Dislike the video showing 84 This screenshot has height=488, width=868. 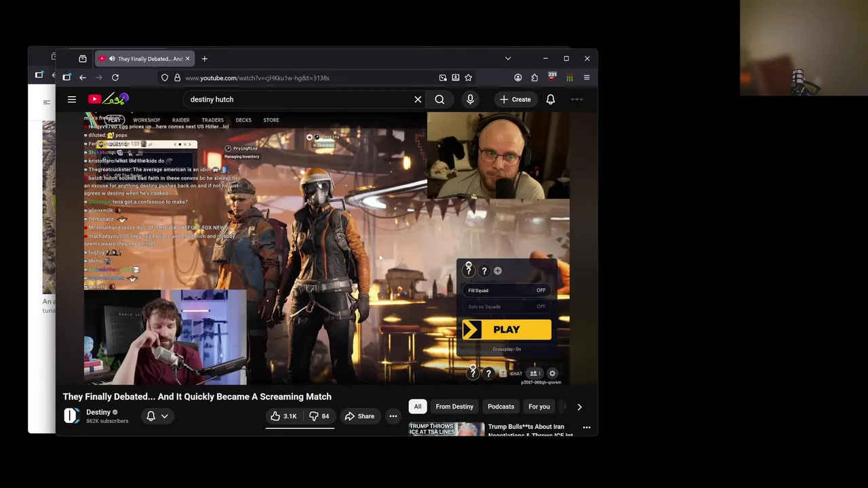coord(319,416)
